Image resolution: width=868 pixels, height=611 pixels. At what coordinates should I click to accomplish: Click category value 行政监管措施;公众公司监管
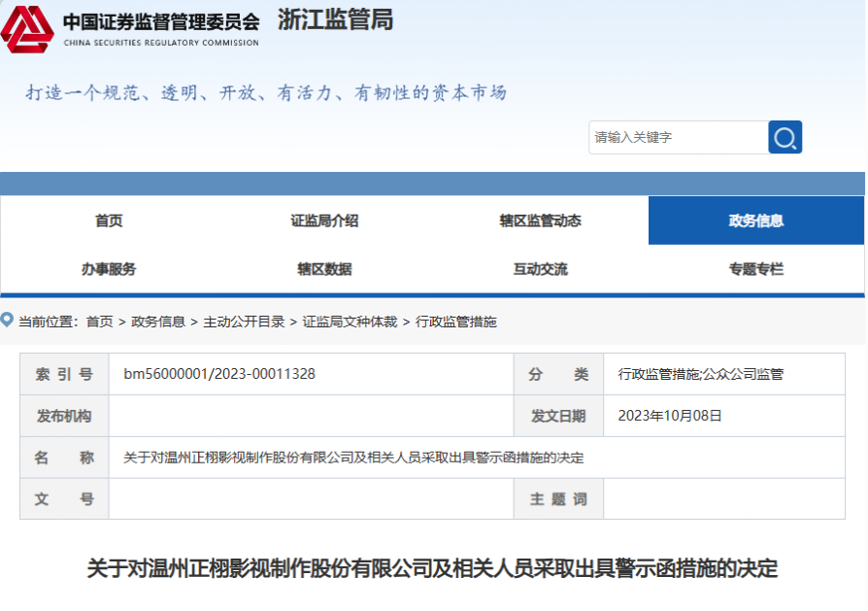click(x=701, y=374)
